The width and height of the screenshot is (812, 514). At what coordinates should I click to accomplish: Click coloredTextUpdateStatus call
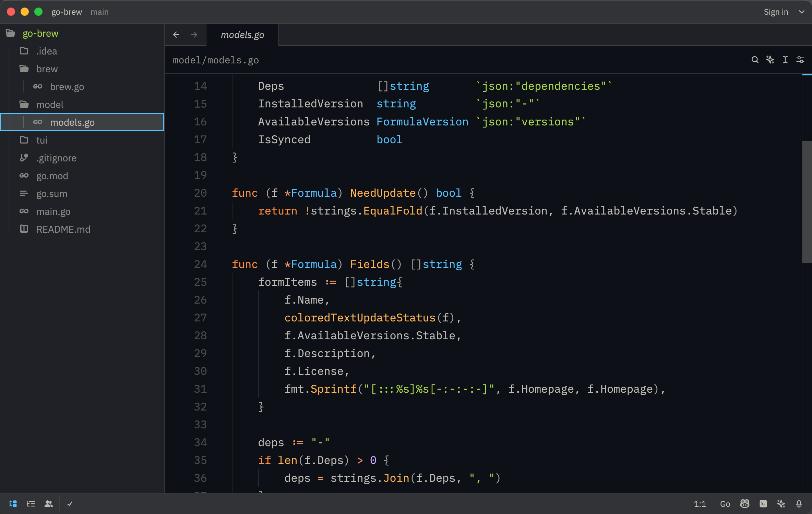point(360,318)
